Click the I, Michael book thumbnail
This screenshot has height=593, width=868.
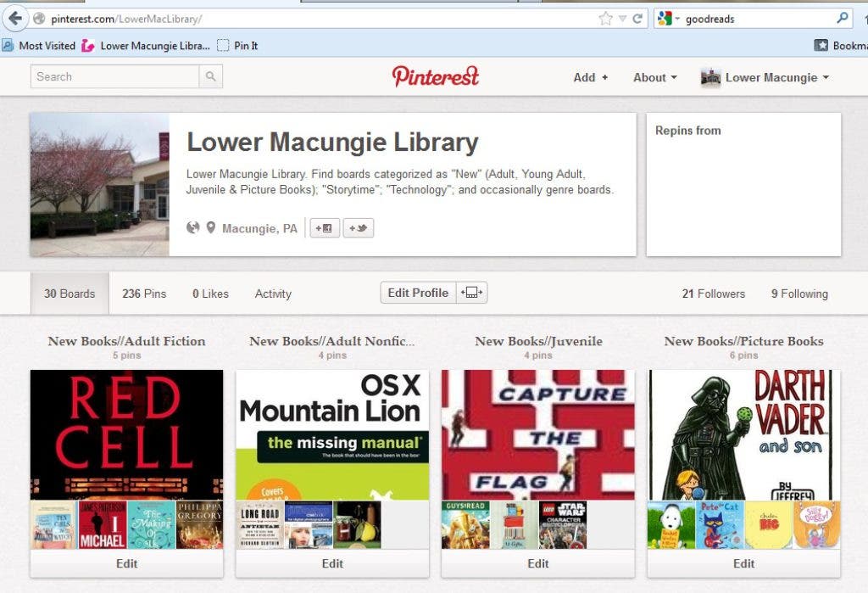tap(103, 525)
